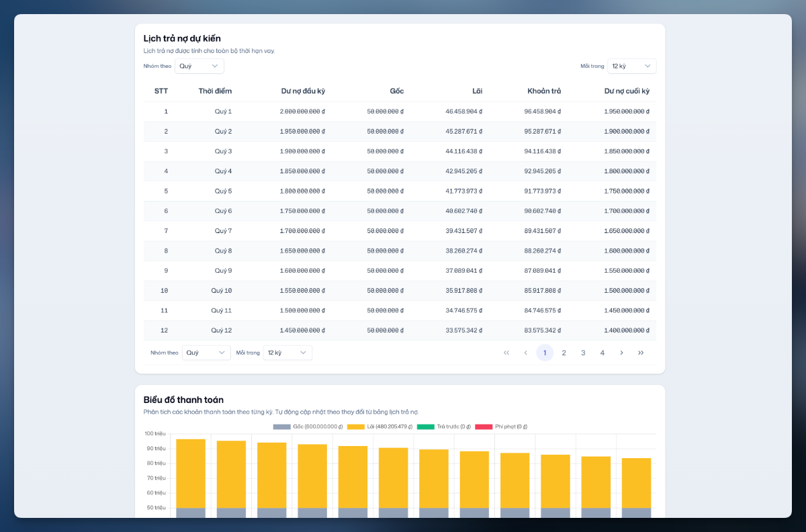Screen dimensions: 806x532
Task: Click the Lãi column header
Action: (477, 91)
